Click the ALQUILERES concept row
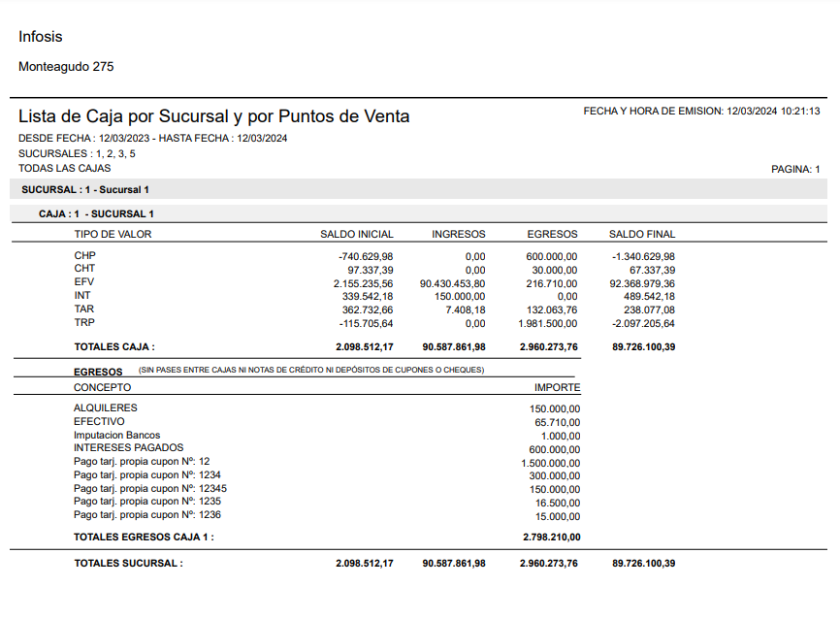The height and width of the screenshot is (619, 840). [106, 407]
